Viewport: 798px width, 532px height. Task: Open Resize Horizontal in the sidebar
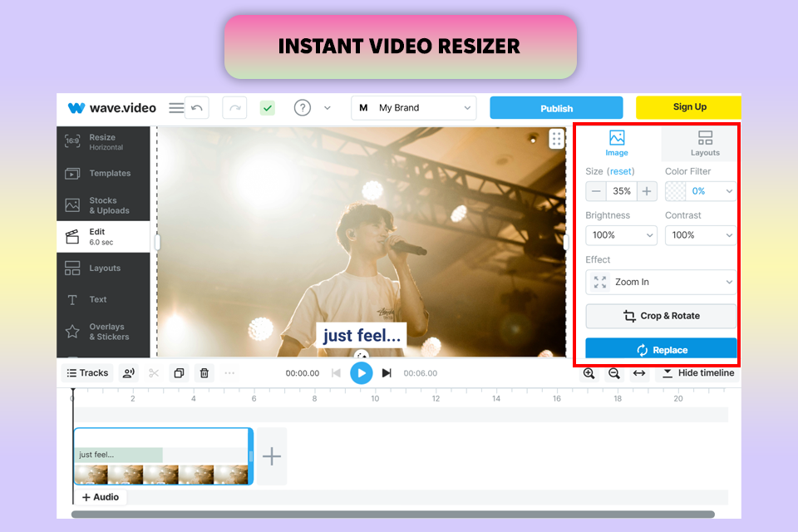103,142
